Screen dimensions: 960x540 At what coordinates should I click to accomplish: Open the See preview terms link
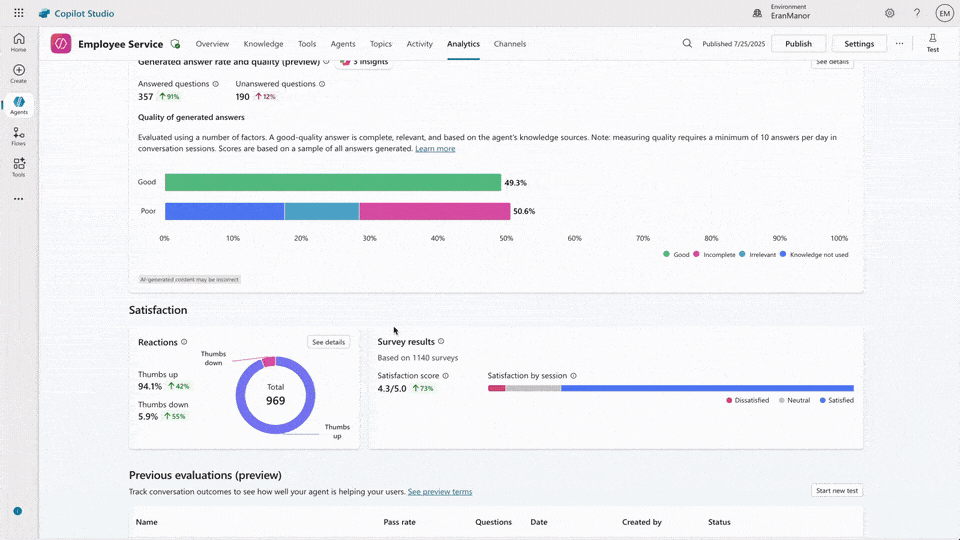[440, 492]
